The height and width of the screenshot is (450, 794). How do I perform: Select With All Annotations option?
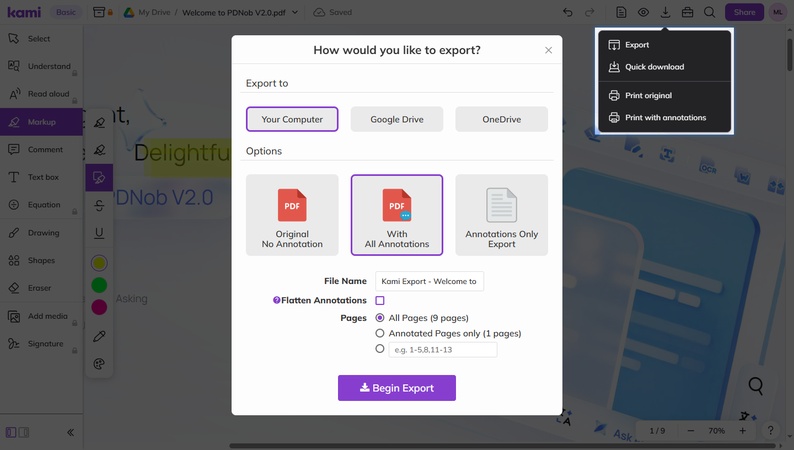pyautogui.click(x=397, y=215)
